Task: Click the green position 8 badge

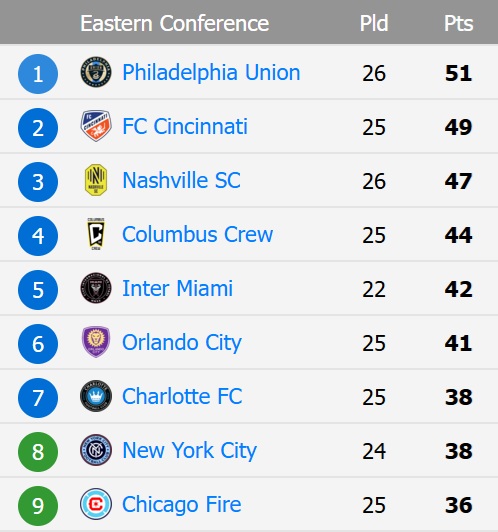Action: 38,452
